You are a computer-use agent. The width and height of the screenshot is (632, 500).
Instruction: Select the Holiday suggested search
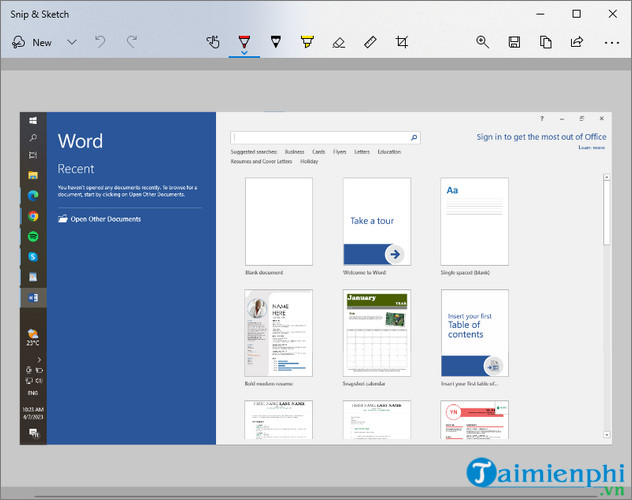[x=309, y=162]
